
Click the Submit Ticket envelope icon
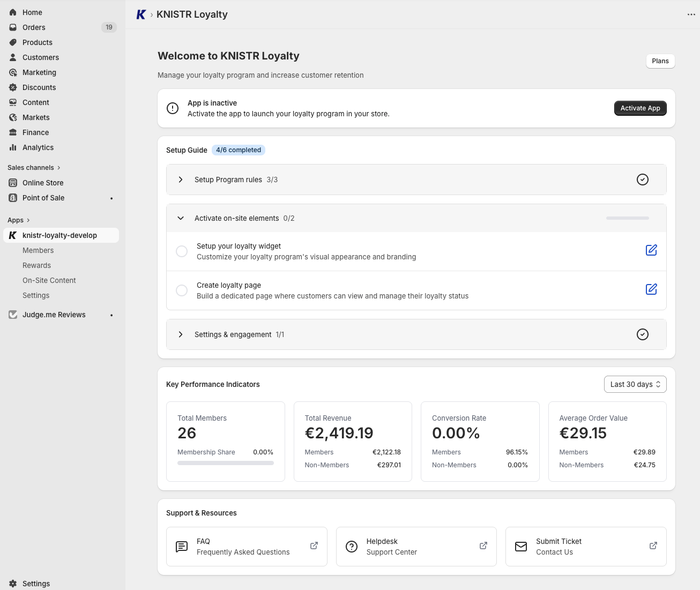pyautogui.click(x=521, y=547)
